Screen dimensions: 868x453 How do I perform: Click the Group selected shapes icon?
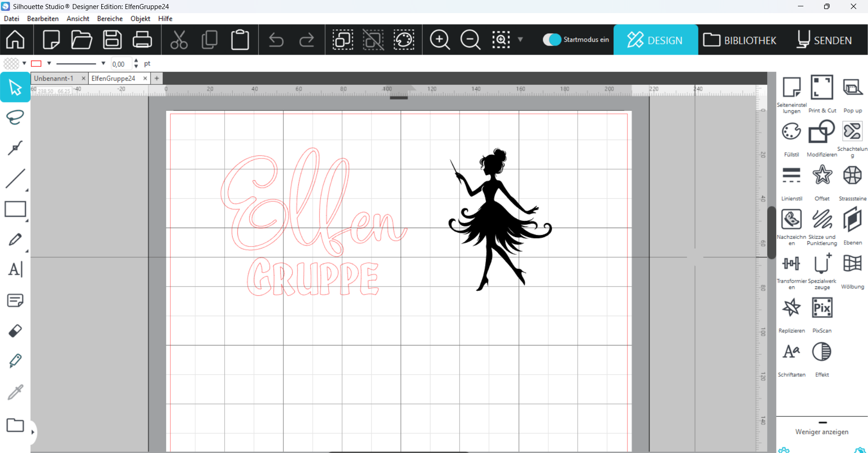tap(343, 40)
